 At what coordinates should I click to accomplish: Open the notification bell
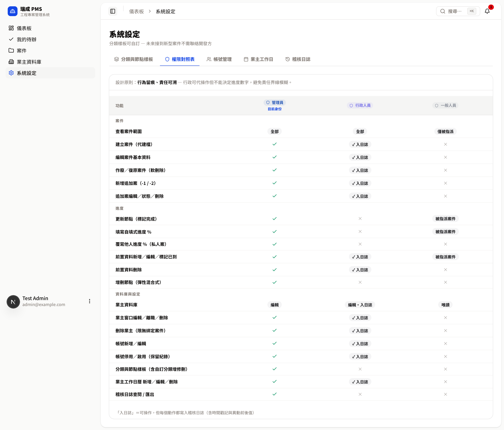click(487, 11)
